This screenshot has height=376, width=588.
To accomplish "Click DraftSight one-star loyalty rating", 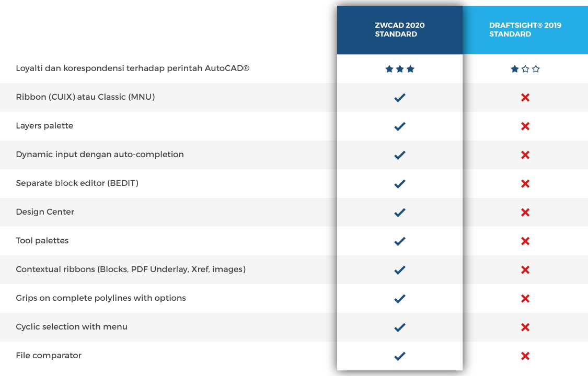I will point(525,69).
